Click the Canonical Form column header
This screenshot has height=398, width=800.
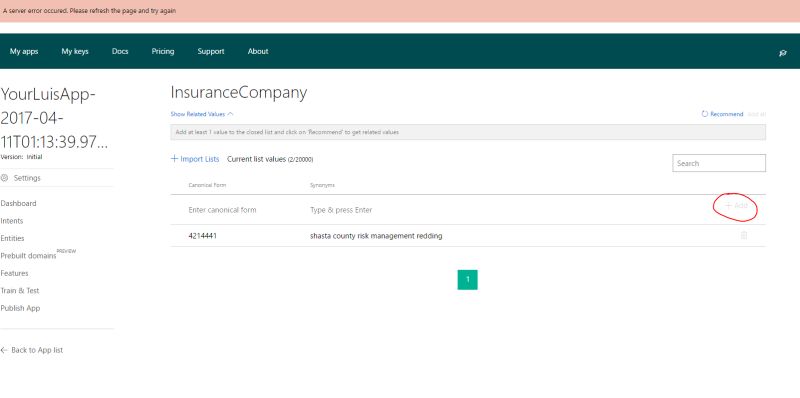(207, 185)
